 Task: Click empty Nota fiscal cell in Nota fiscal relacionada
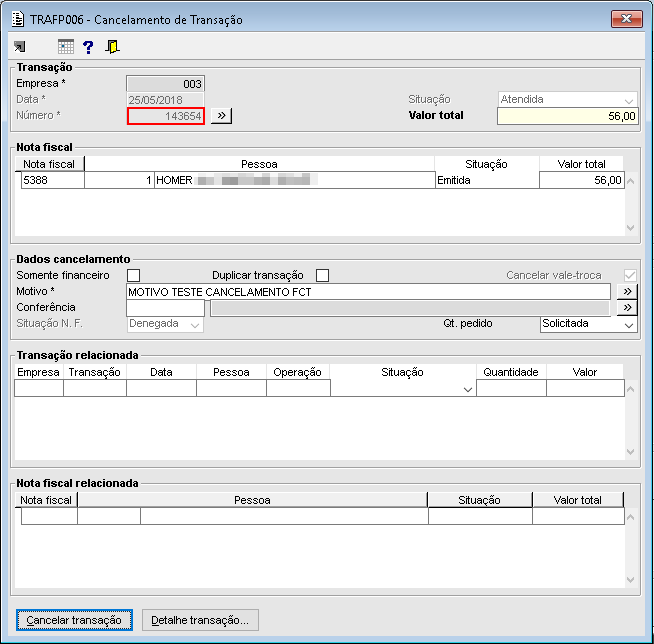point(49,516)
